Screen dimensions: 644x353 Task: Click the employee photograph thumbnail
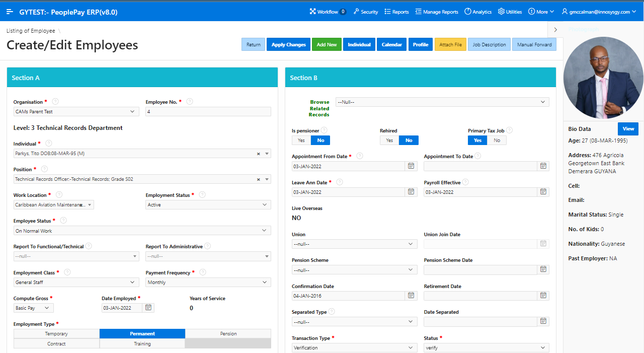[603, 77]
